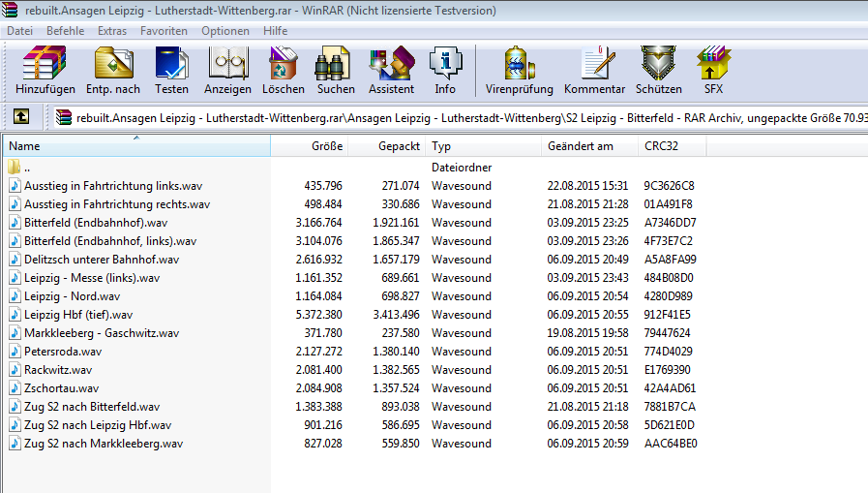The height and width of the screenshot is (493, 868).
Task: Click the Suchen binoculars icon
Action: click(333, 63)
